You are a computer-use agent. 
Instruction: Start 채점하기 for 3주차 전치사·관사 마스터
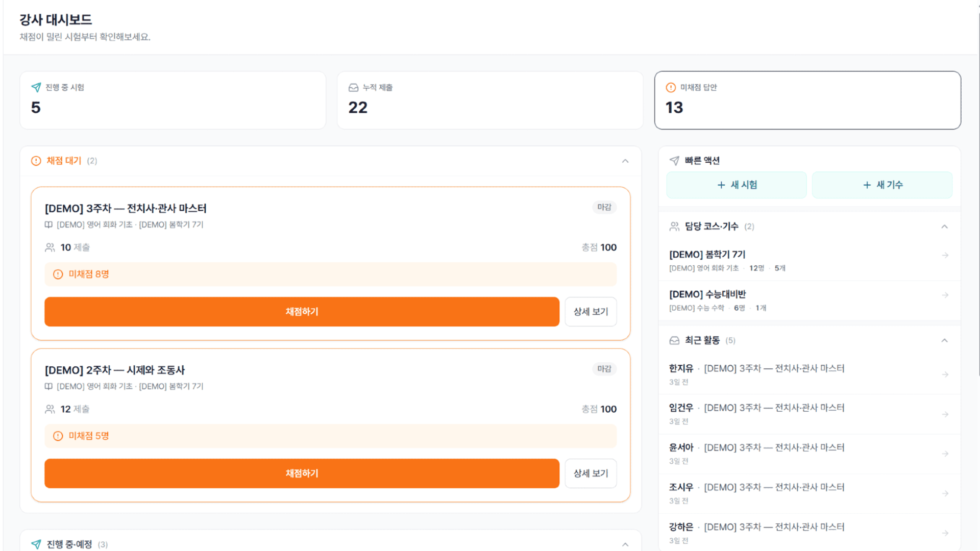tap(302, 312)
